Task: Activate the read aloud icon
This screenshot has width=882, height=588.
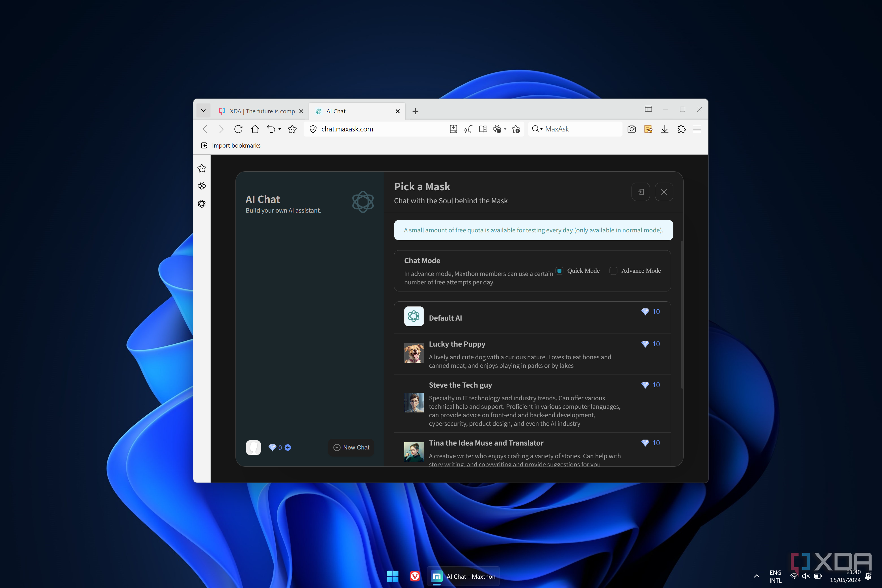Action: coord(468,129)
